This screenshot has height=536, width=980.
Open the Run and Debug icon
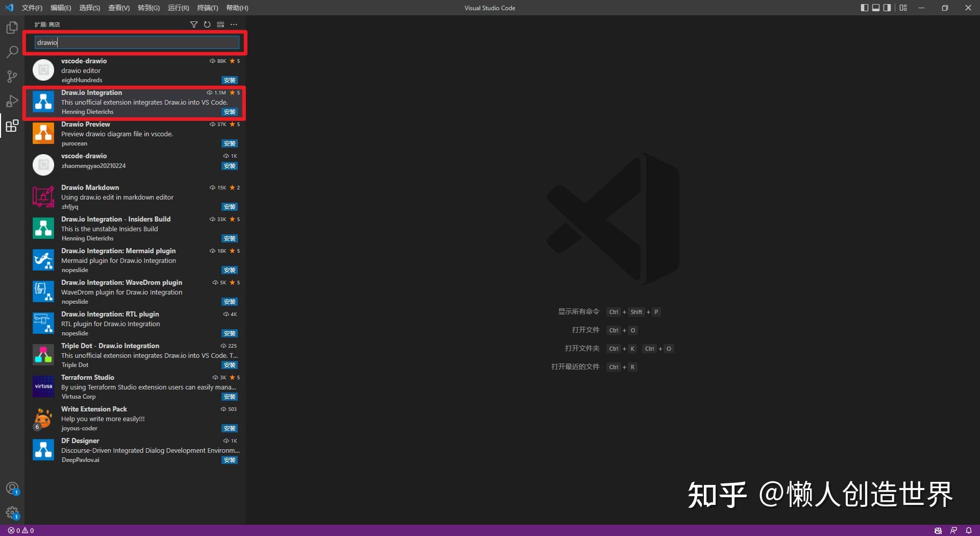[12, 101]
